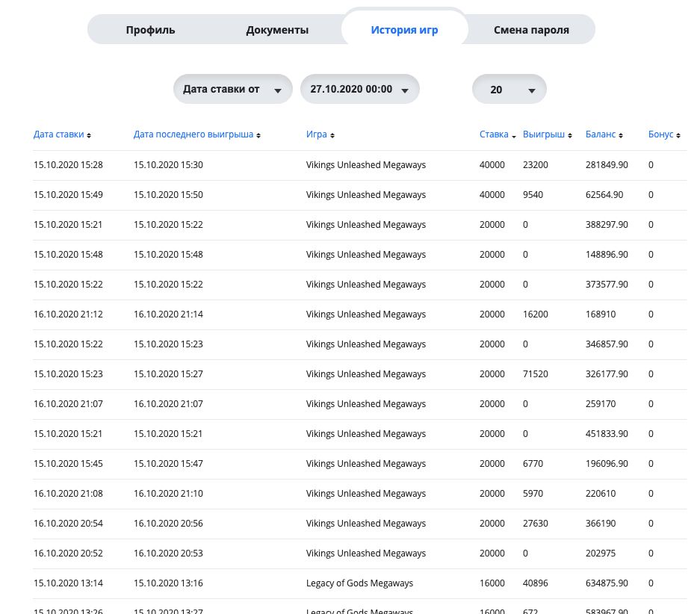Click the balance value 346857.90
The height and width of the screenshot is (614, 700).
(x=607, y=344)
